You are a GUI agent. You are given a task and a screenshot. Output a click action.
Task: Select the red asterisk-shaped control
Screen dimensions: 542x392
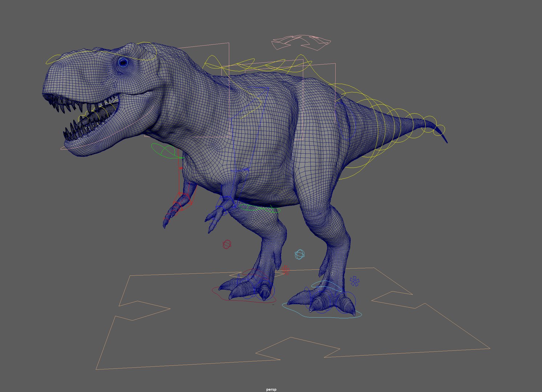(x=285, y=270)
